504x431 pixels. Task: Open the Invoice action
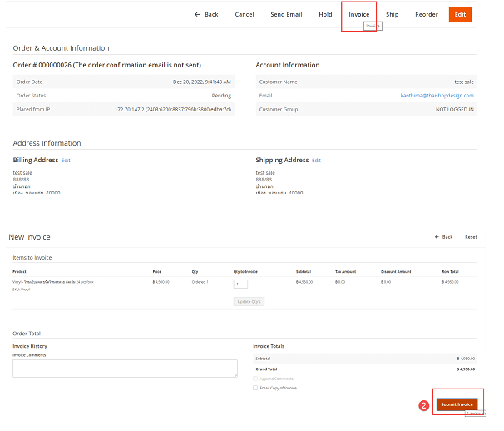click(x=358, y=14)
